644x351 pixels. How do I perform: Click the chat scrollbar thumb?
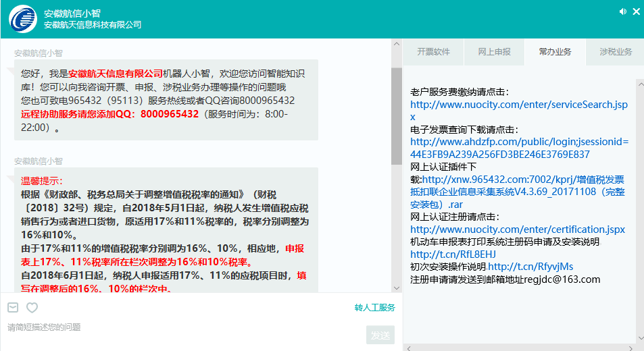pos(397,116)
